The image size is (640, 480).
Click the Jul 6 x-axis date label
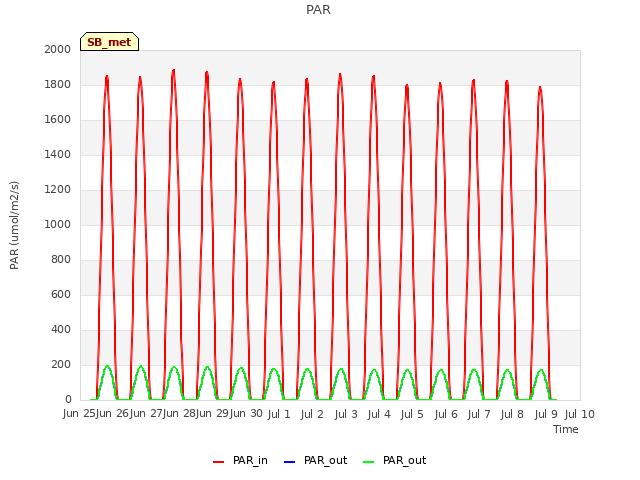446,414
